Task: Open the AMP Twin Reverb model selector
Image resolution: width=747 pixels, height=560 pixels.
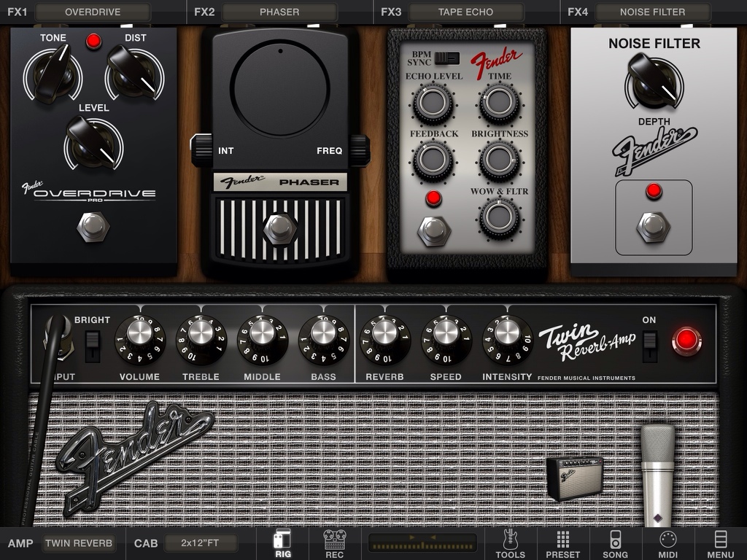Action: (78, 543)
